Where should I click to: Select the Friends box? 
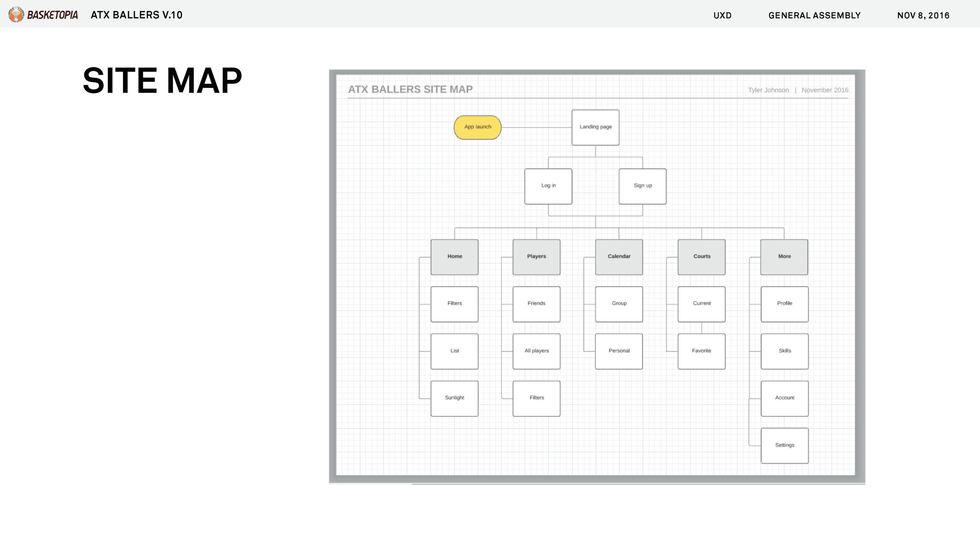click(x=536, y=304)
